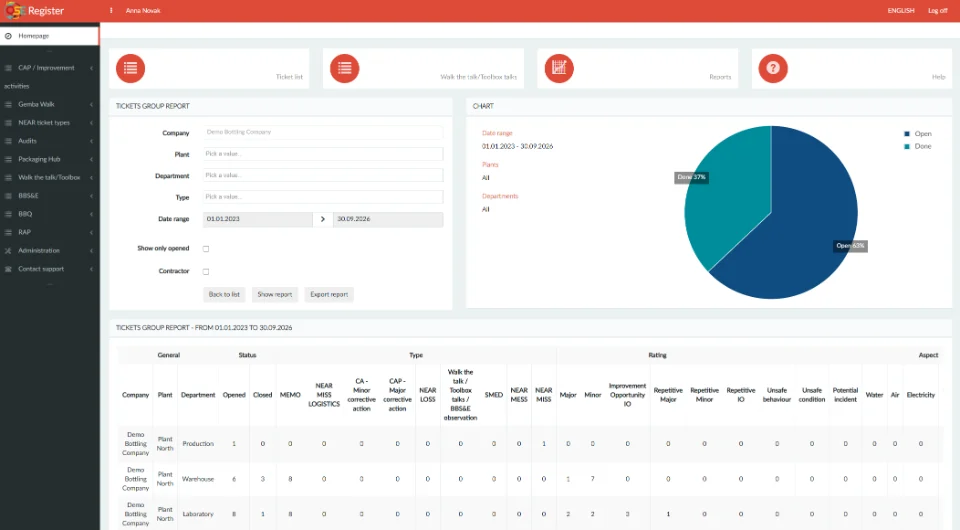Click the Contact support envelope icon

pyautogui.click(x=8, y=269)
